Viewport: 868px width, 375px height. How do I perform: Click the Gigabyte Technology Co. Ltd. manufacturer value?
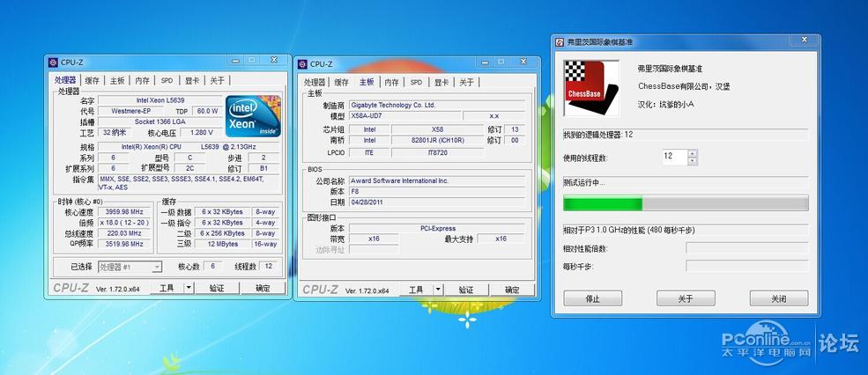437,105
